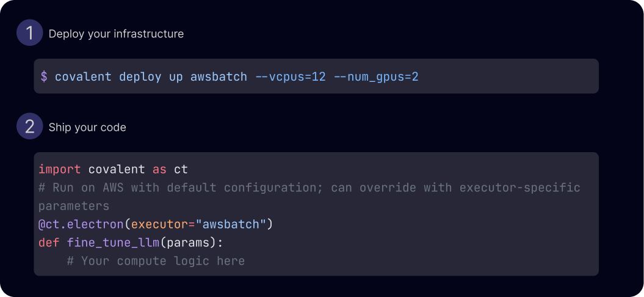Click the step 1 number badge
This screenshot has height=297, width=644.
click(29, 32)
